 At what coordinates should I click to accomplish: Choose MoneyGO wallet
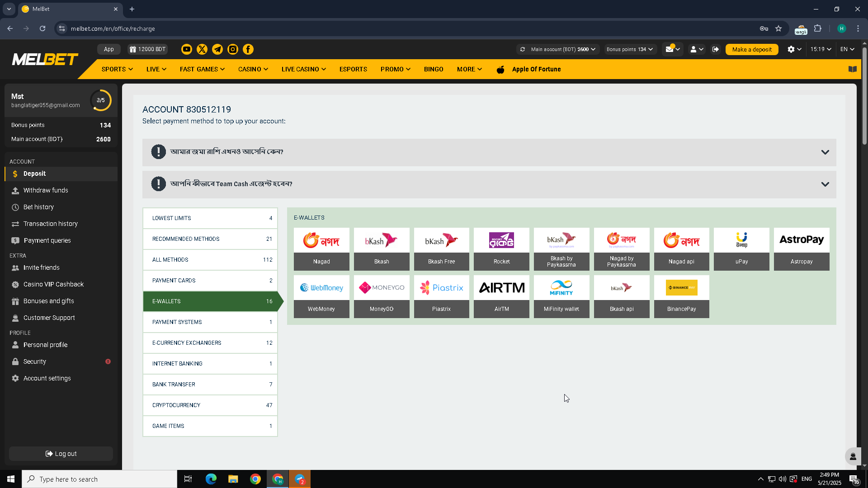coord(382,296)
